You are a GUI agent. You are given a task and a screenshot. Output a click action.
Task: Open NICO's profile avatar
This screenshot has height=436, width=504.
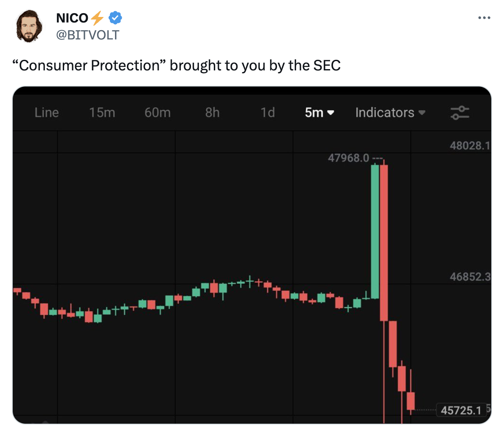pyautogui.click(x=29, y=26)
